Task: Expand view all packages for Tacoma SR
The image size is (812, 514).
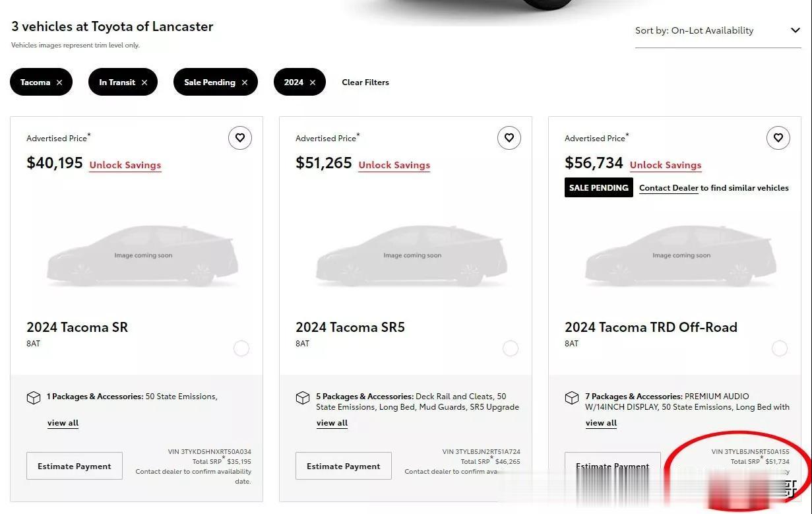Action: click(63, 423)
